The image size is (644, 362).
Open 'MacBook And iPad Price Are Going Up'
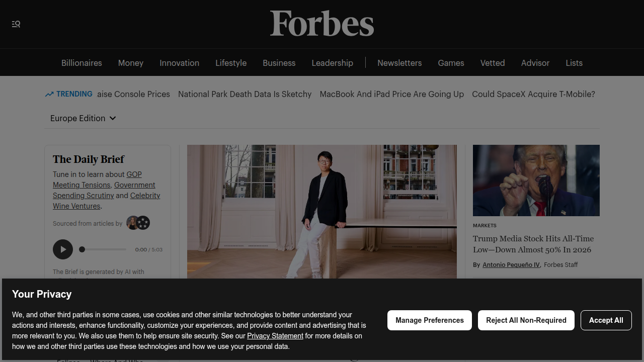coord(392,94)
